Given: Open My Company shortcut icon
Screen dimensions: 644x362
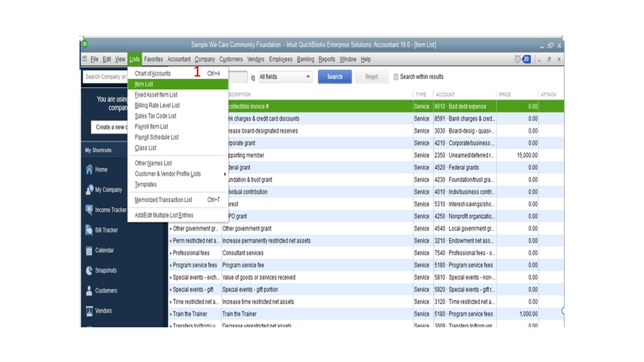Looking at the screenshot, I should [89, 189].
